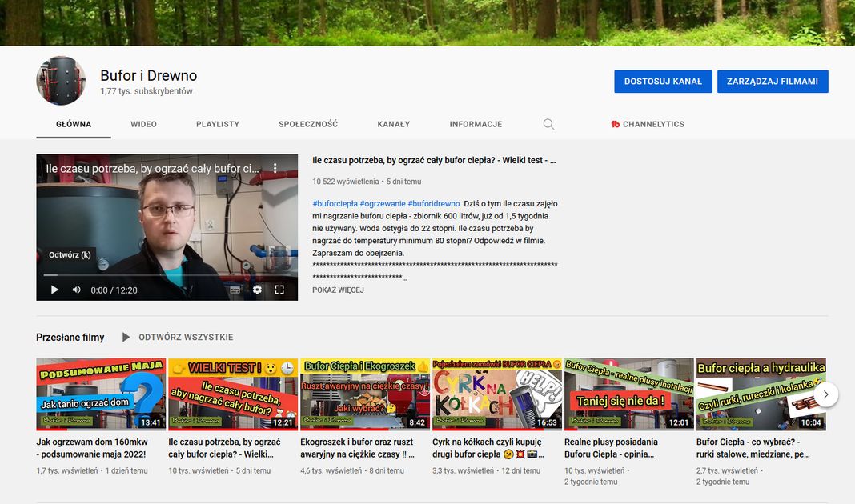This screenshot has width=855, height=504.
Task: Open the Channelytics tab
Action: tap(647, 124)
